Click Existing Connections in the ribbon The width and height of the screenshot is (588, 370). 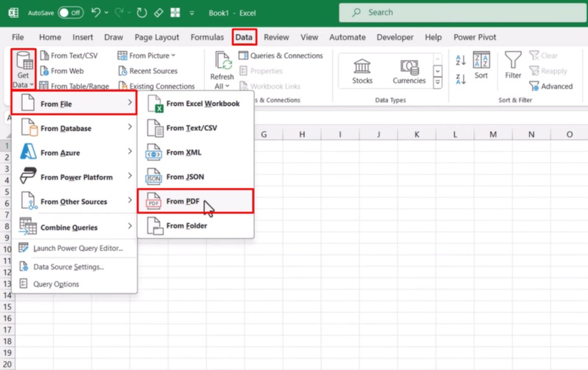(157, 86)
